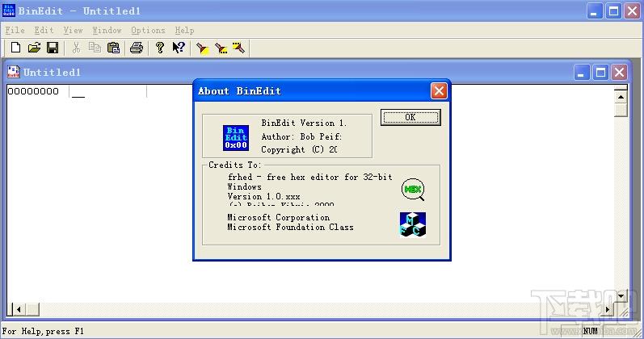Maximize the Untitled1 child window
This screenshot has height=339, width=644.
click(600, 73)
